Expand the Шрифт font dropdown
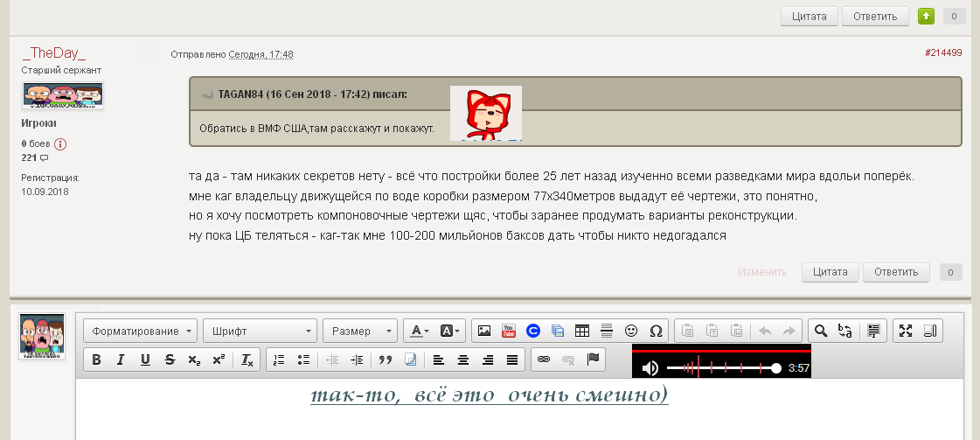980x440 pixels. [x=260, y=331]
